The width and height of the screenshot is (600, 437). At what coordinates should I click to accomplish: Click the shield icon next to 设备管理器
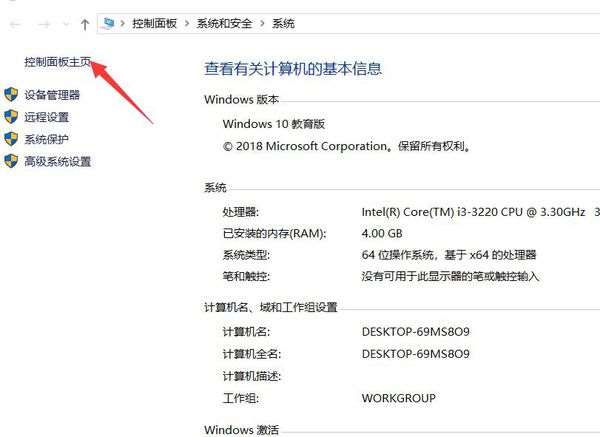(x=11, y=95)
